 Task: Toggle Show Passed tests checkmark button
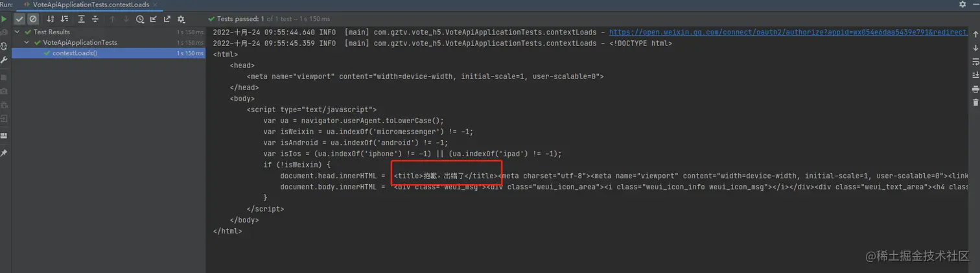click(x=19, y=19)
